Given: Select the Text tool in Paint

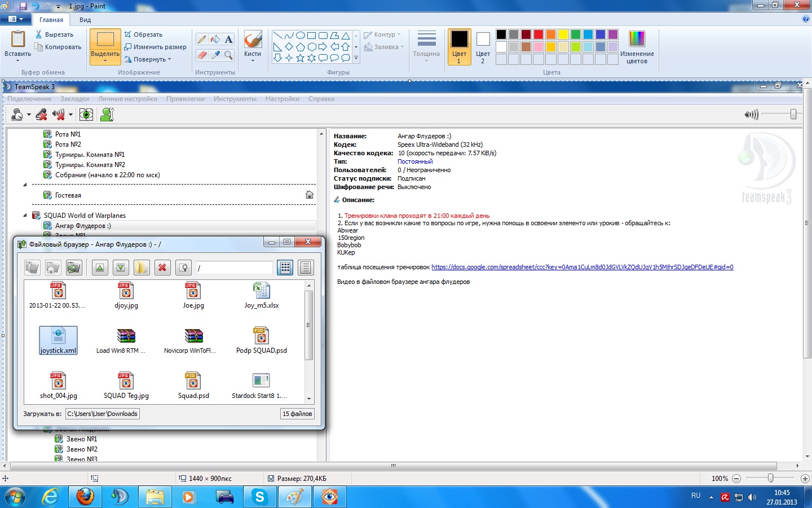Looking at the screenshot, I should (x=228, y=39).
